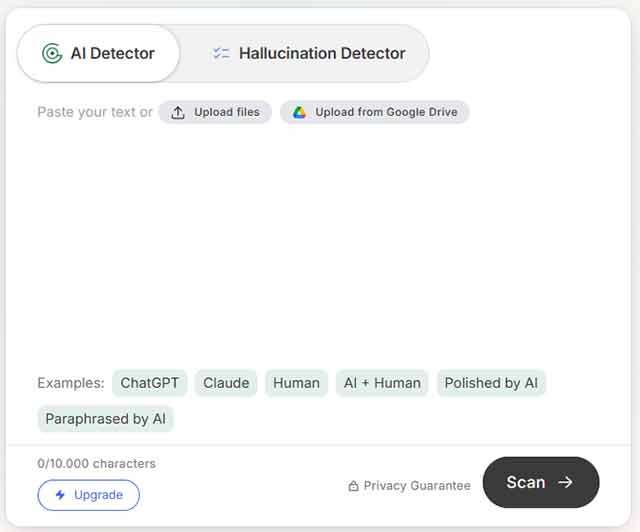Click the 0/10,000 characters counter
640x532 pixels.
point(96,463)
